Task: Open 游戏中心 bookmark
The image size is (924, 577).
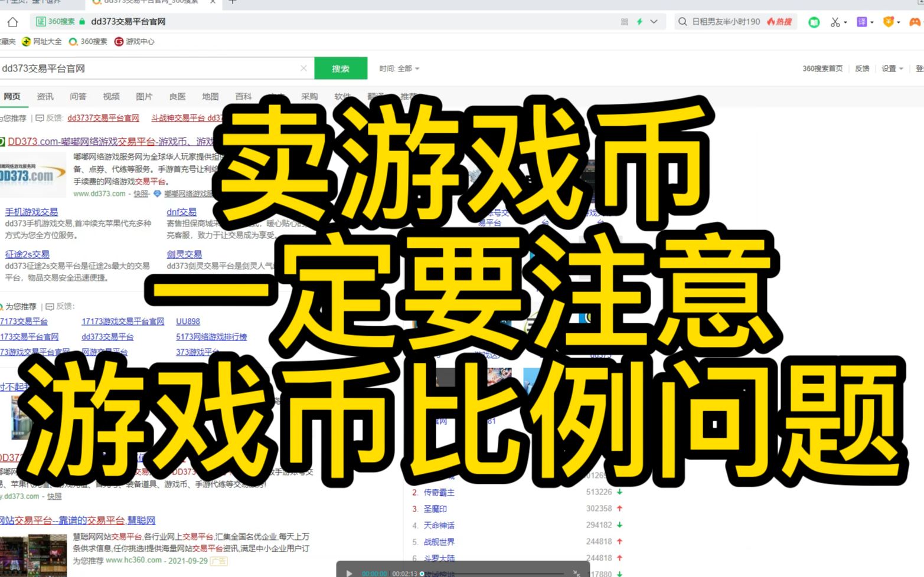Action: pos(135,41)
